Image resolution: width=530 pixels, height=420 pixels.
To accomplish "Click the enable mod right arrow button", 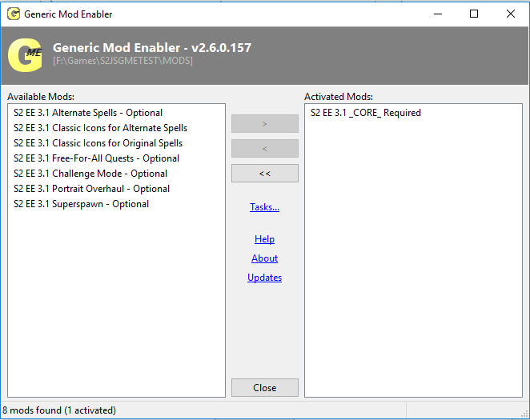I will pyautogui.click(x=265, y=123).
